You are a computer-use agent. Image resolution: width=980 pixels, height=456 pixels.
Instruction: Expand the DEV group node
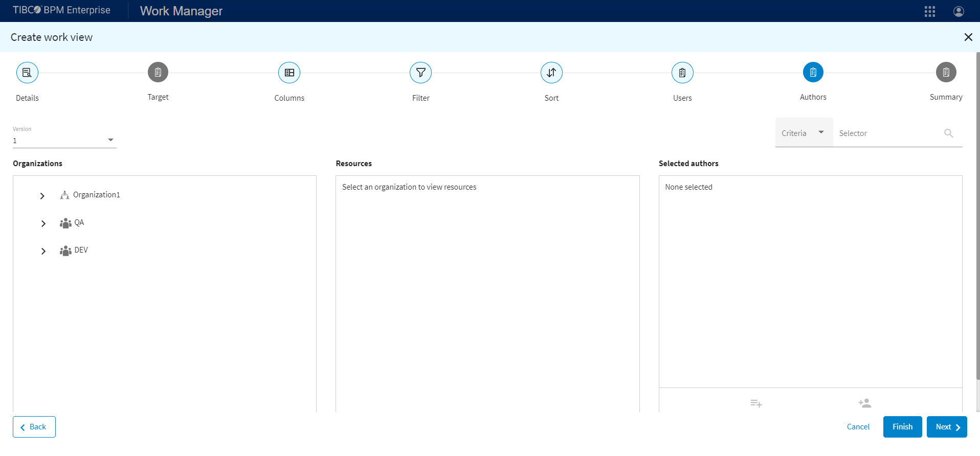[x=43, y=251]
